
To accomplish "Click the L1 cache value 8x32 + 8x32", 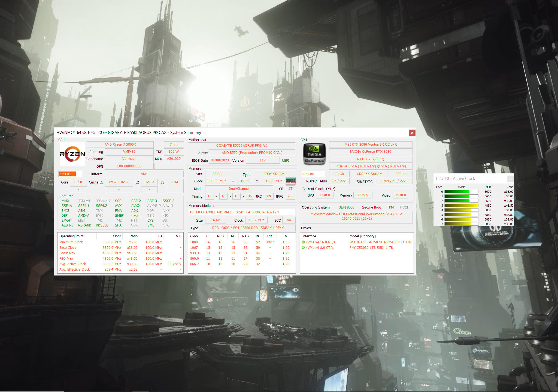I will coord(119,182).
